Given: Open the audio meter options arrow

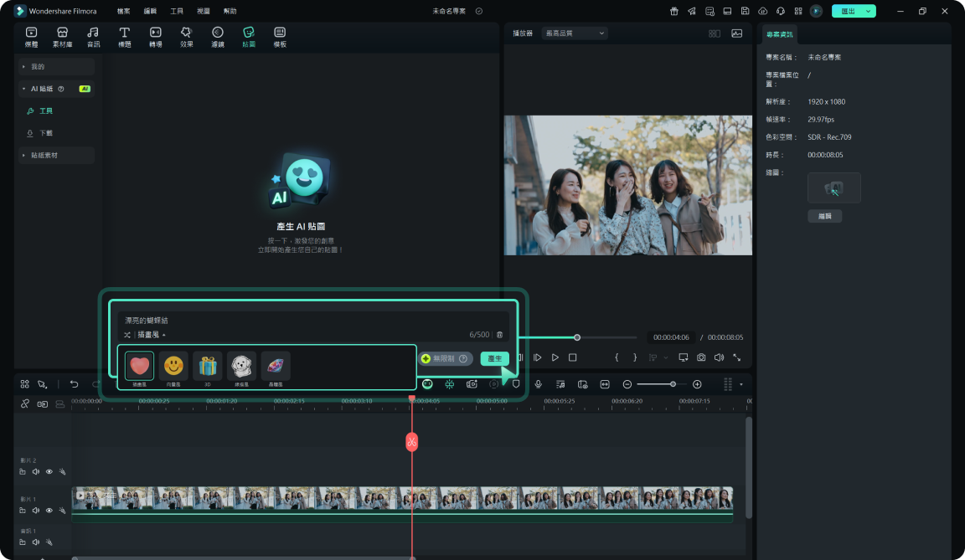Looking at the screenshot, I should click(741, 384).
